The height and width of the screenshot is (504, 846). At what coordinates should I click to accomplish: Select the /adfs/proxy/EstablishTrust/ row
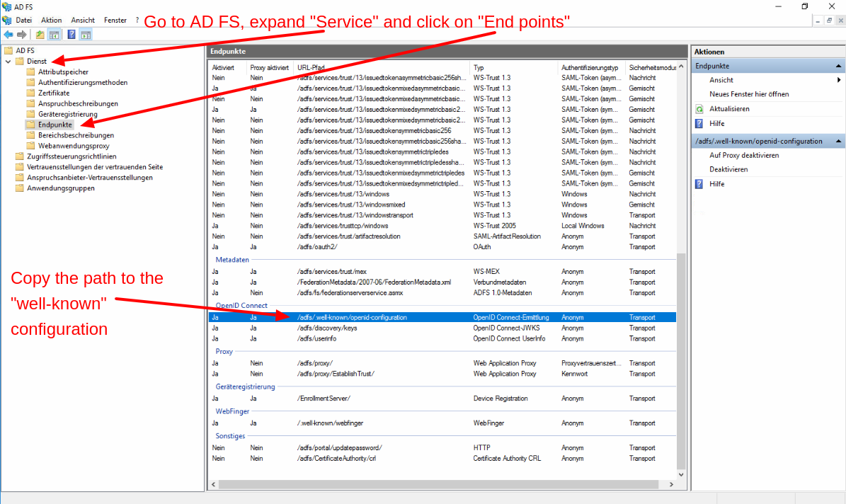(x=442, y=374)
